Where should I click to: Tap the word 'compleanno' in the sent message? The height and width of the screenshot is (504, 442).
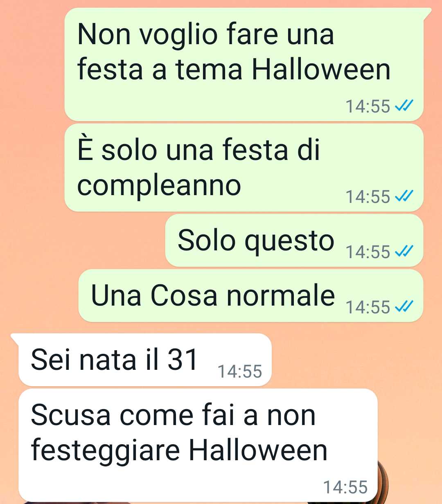[x=159, y=185]
